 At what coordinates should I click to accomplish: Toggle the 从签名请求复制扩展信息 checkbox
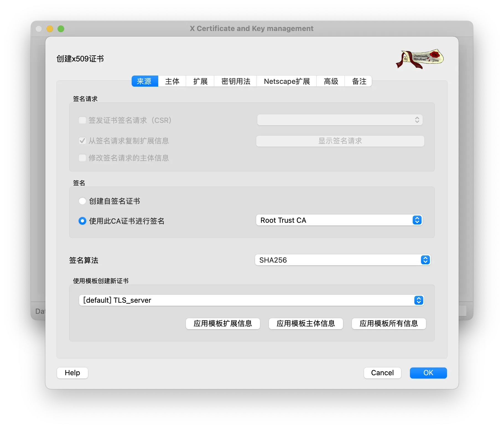coord(82,141)
